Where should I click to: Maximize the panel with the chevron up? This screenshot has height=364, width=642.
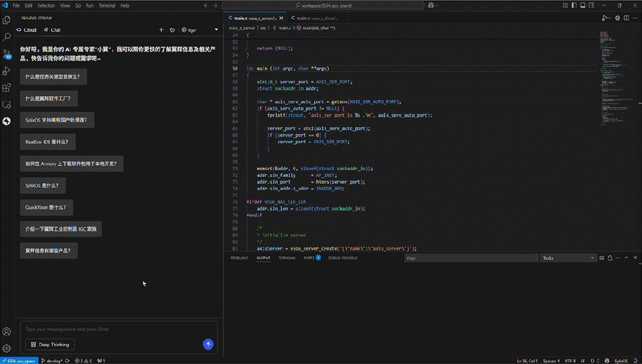pos(627,258)
